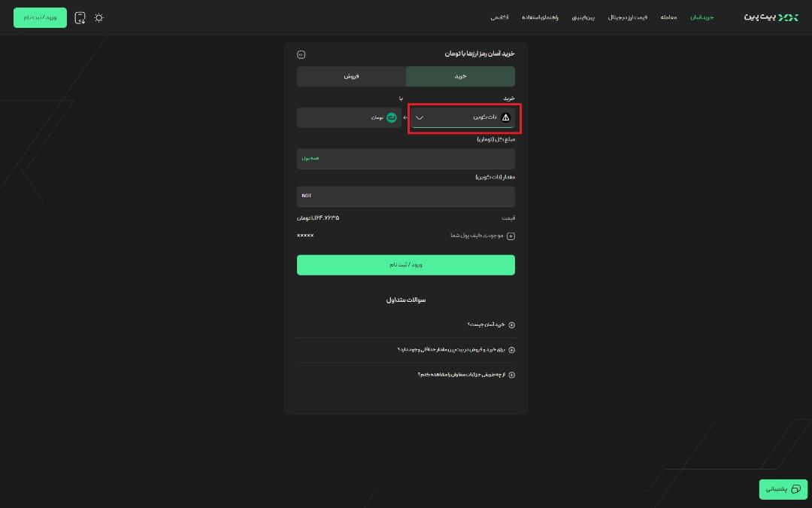This screenshot has width=812, height=508.
Task: Expand the FAQ about viewing order details (جزئیات سفارش)
Action: click(466, 375)
